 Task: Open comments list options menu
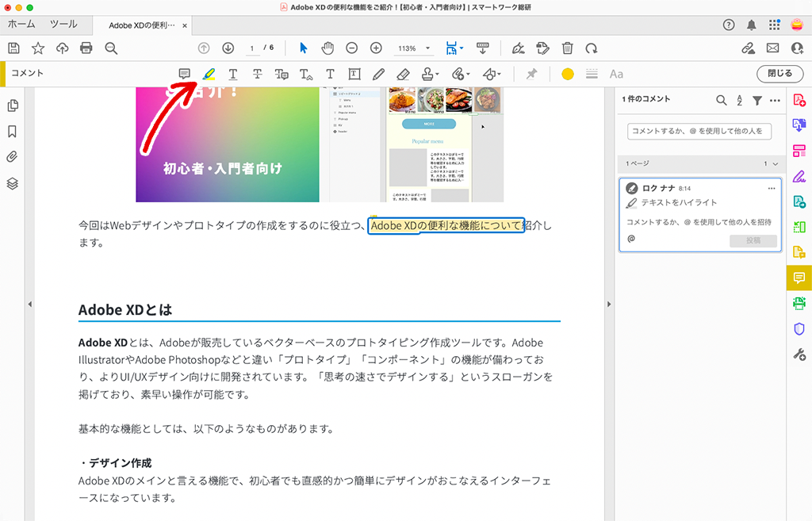[775, 101]
